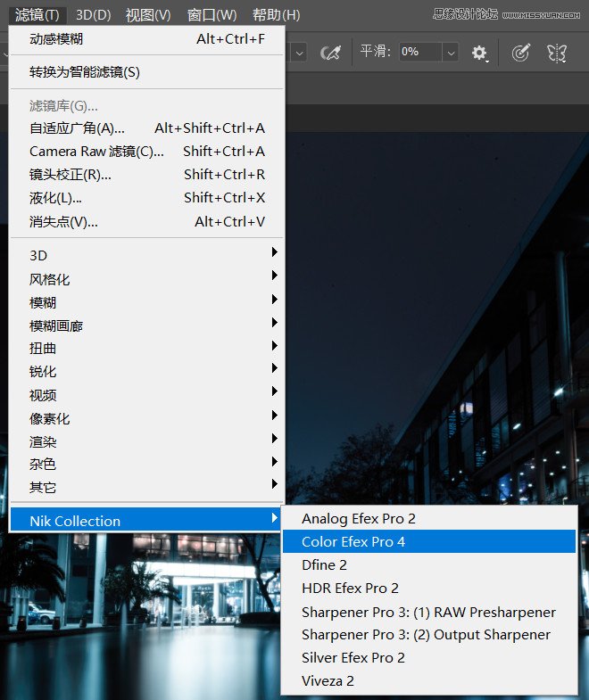Edit the 平滑 percentage field
Viewport: 589px width, 700px height.
[421, 53]
